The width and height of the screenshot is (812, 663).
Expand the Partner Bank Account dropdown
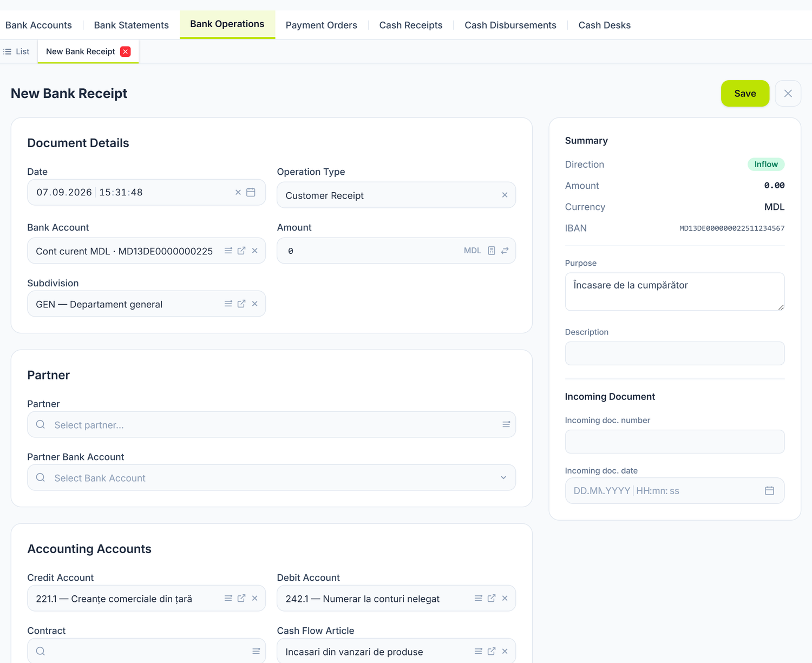[x=503, y=477]
